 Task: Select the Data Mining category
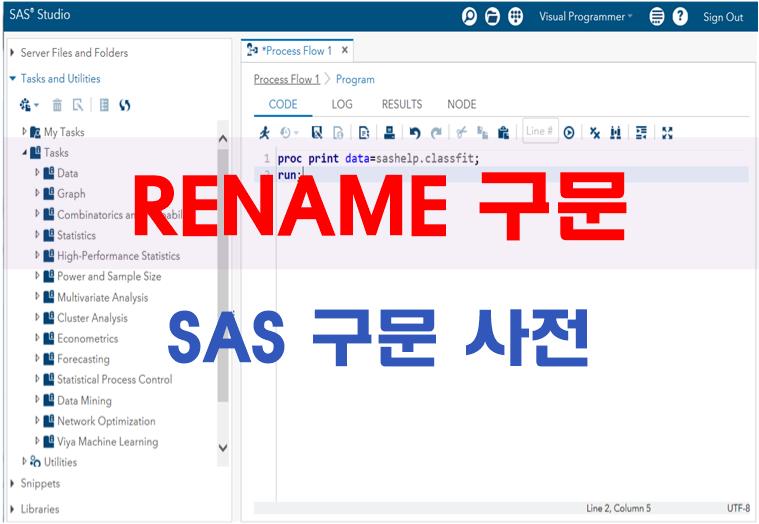click(x=84, y=400)
